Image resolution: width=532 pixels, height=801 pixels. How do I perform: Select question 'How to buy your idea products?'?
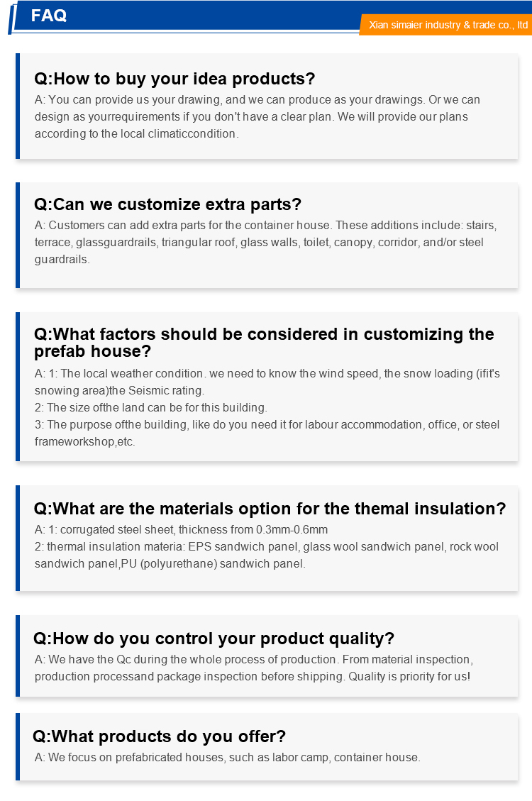tap(174, 79)
